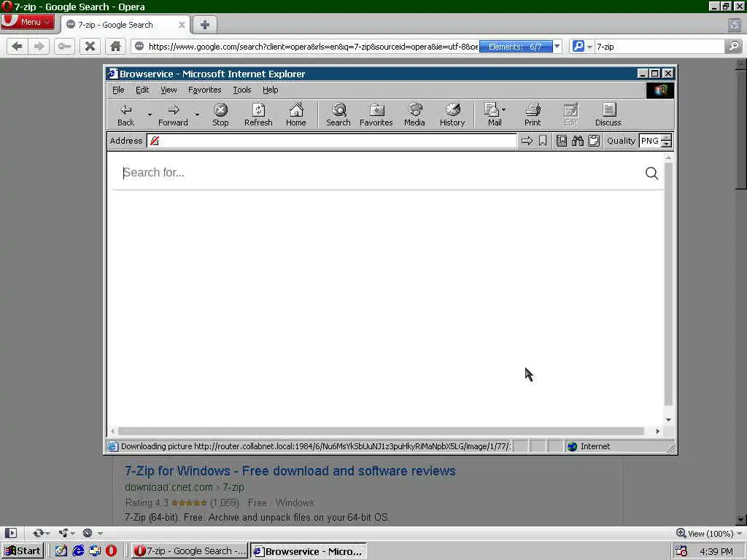This screenshot has width=747, height=560.
Task: Click the bookmark ribbon icon beside Address bar
Action: point(543,141)
